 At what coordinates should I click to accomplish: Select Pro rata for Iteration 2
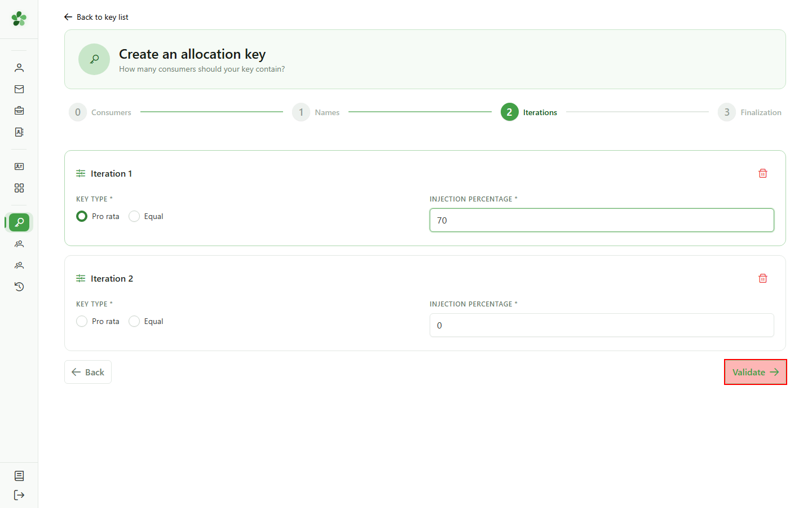click(82, 321)
